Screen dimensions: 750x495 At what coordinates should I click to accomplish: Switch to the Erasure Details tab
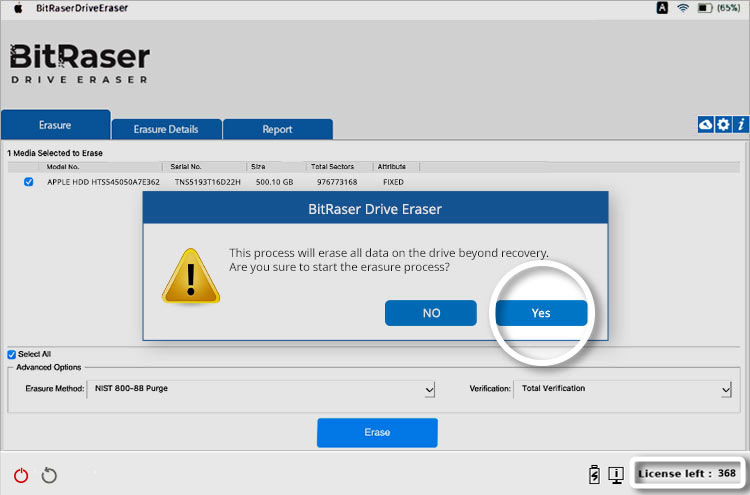point(166,129)
